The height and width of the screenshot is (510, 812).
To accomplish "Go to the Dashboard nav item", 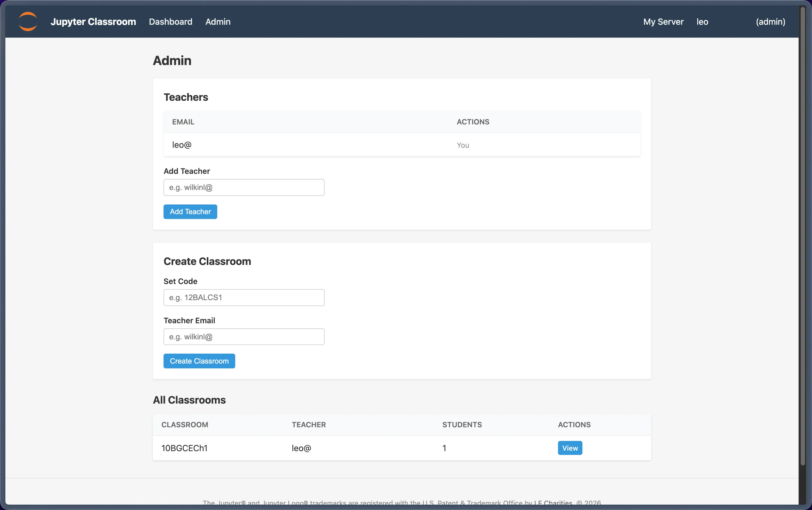I will 171,21.
